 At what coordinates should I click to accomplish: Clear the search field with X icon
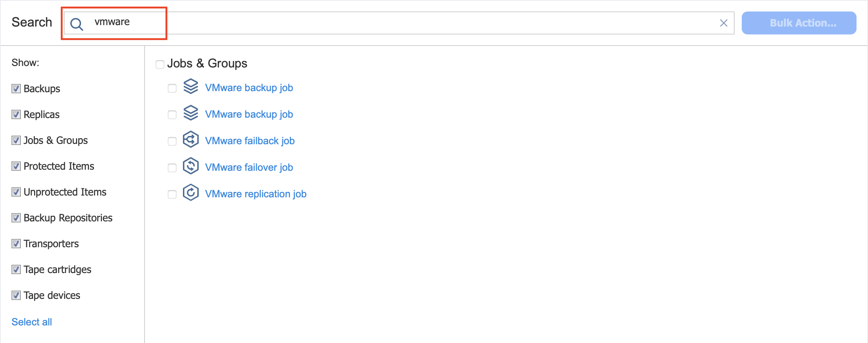pyautogui.click(x=723, y=23)
